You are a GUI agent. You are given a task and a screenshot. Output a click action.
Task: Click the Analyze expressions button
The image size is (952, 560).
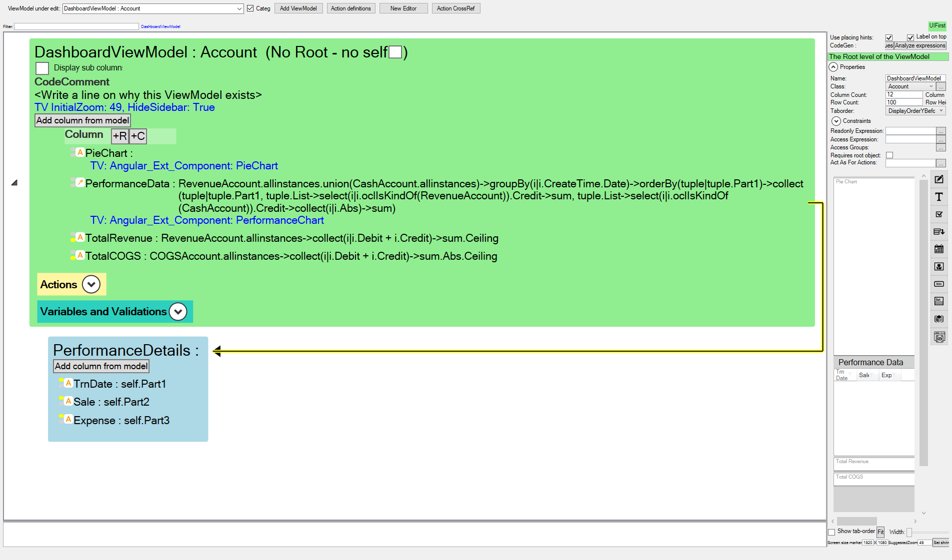[x=920, y=45]
